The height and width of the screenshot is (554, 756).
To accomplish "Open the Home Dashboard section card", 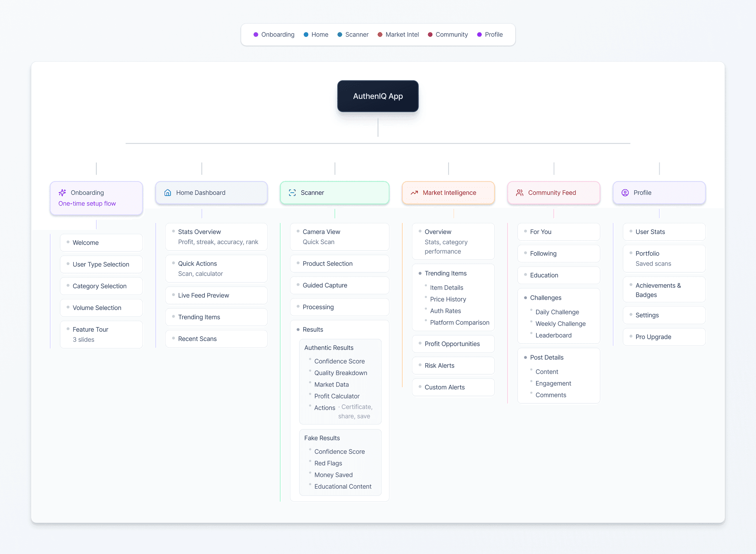I will (212, 193).
